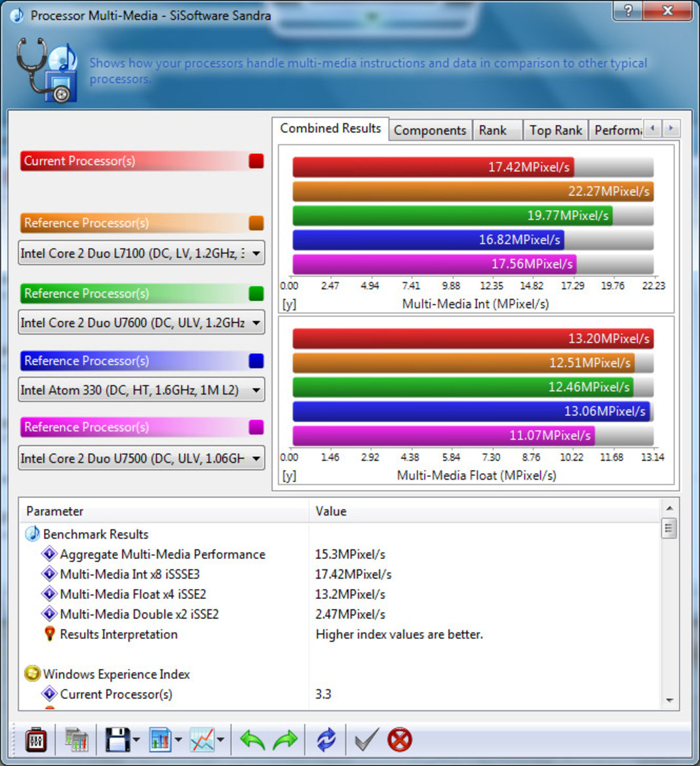The height and width of the screenshot is (766, 700).
Task: Click the results list scroll up arrow
Action: pos(669,508)
